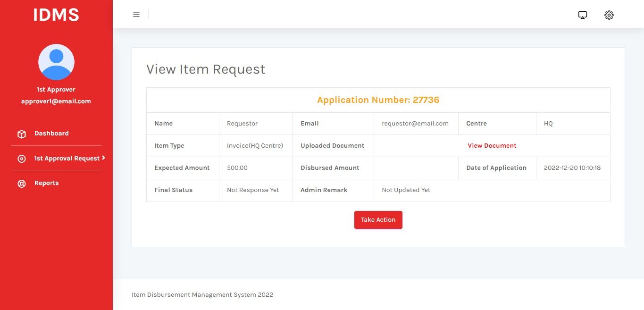Click the approver1@email.com text in sidebar
Screen dimensions: 644x310
(x=56, y=101)
